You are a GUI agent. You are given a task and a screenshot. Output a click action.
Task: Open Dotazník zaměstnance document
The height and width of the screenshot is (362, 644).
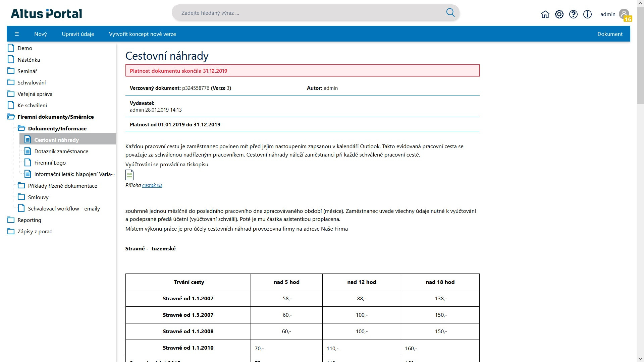coord(61,151)
